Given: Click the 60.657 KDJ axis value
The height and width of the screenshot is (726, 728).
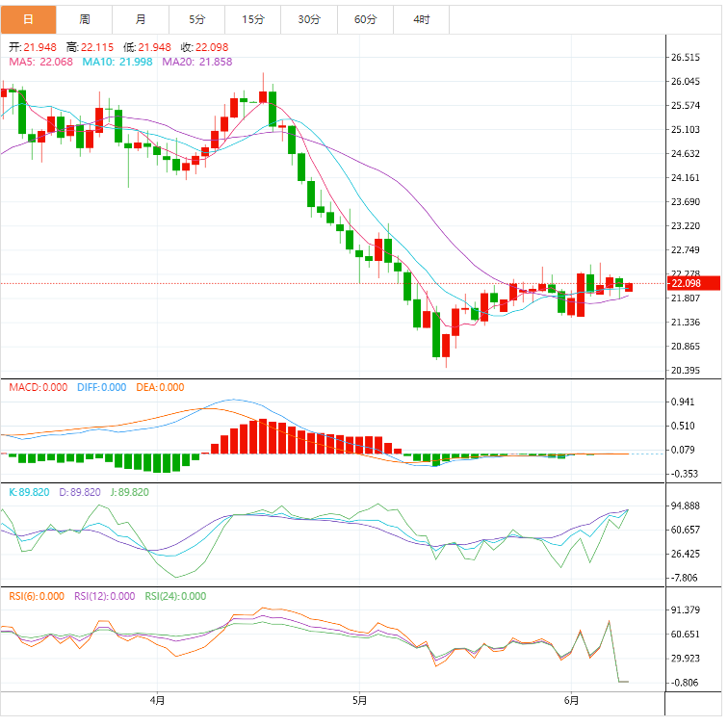Looking at the screenshot, I should pos(686,531).
